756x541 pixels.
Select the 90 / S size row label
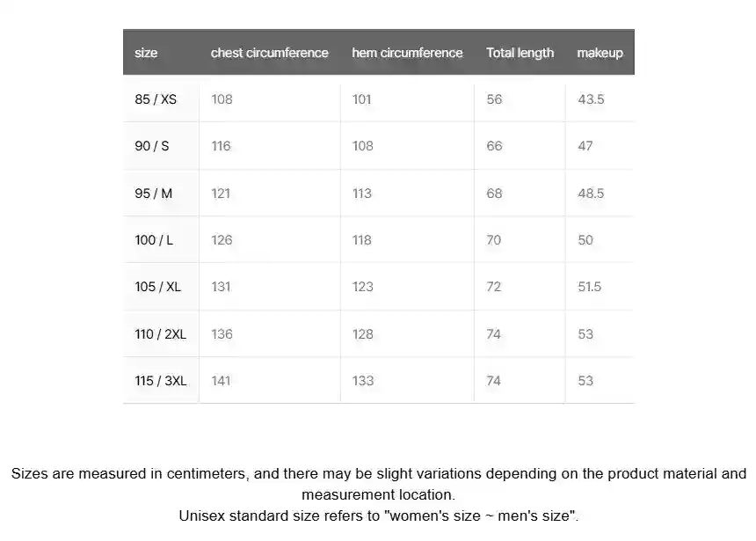(x=152, y=146)
